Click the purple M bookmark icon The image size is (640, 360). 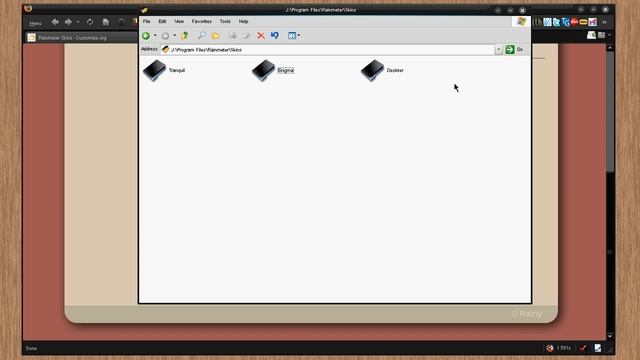(x=593, y=22)
